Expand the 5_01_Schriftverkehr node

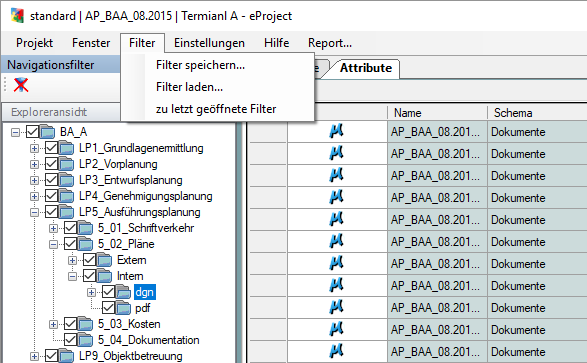(x=54, y=228)
